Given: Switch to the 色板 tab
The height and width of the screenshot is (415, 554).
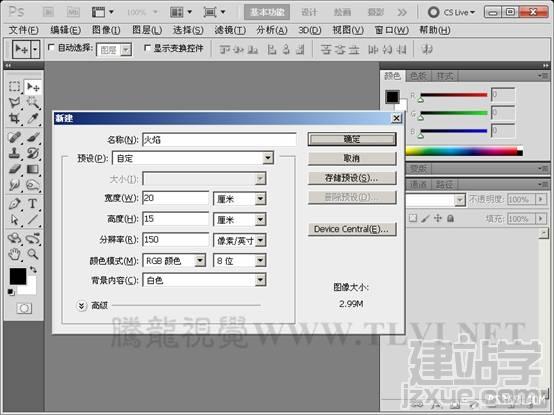Looking at the screenshot, I should 418,76.
